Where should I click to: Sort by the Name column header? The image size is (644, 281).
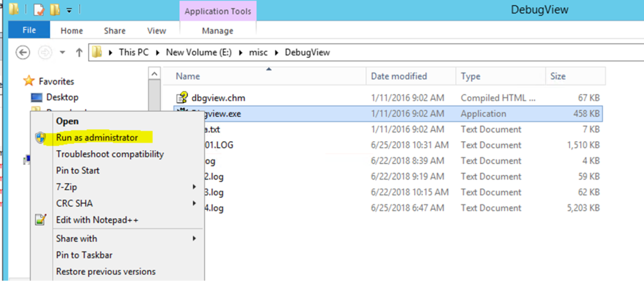tap(265, 76)
